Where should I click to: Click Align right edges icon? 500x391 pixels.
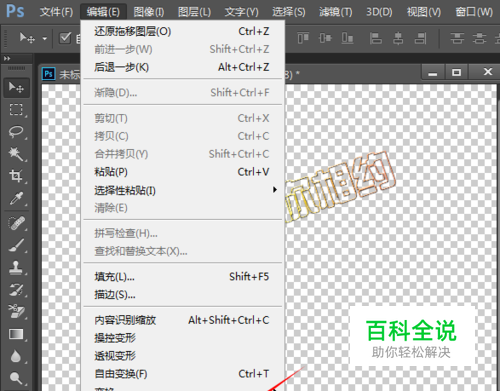click(420, 38)
